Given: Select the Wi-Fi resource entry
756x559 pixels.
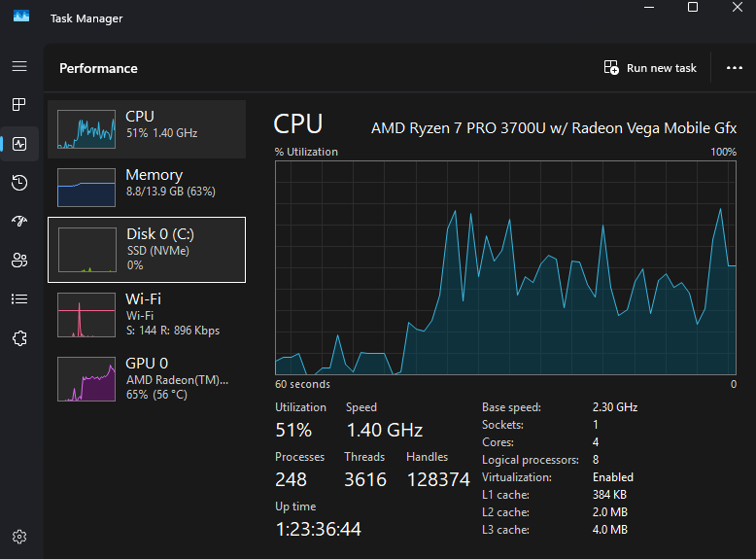Looking at the screenshot, I should pyautogui.click(x=147, y=314).
